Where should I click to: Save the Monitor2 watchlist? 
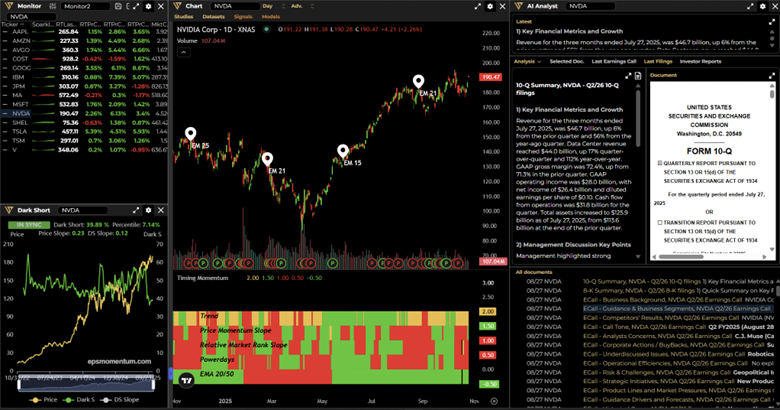point(118,6)
